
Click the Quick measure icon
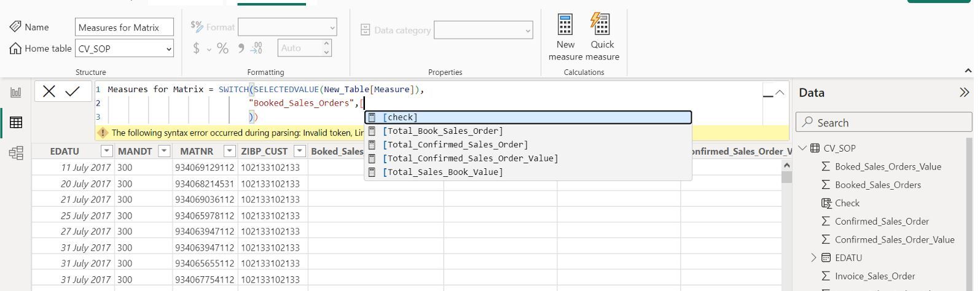tap(600, 25)
